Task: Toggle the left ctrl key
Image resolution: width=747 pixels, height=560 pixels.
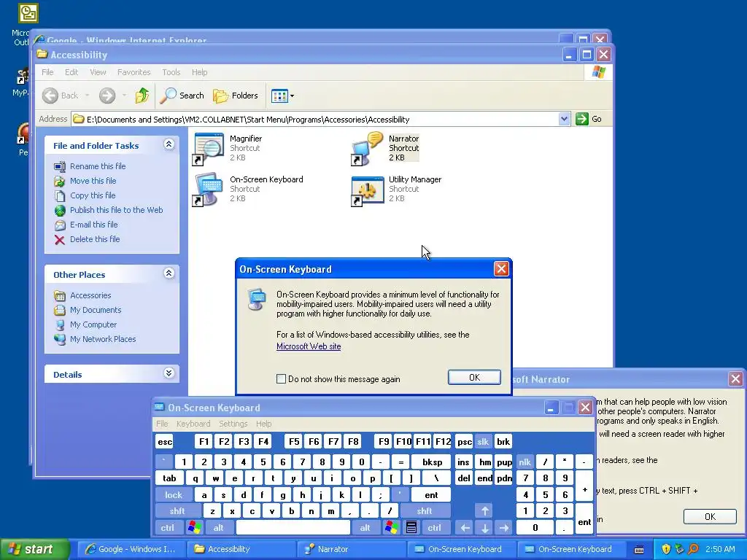Action: 167,528
